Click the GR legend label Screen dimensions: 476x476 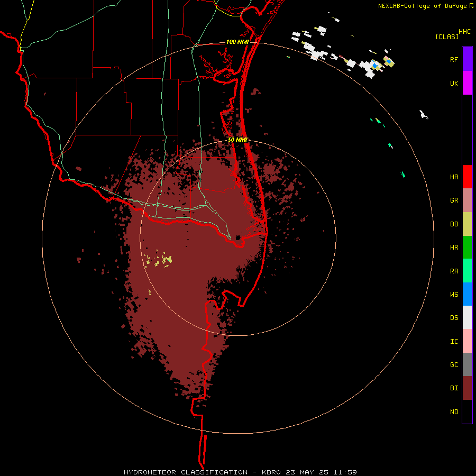[x=454, y=200]
